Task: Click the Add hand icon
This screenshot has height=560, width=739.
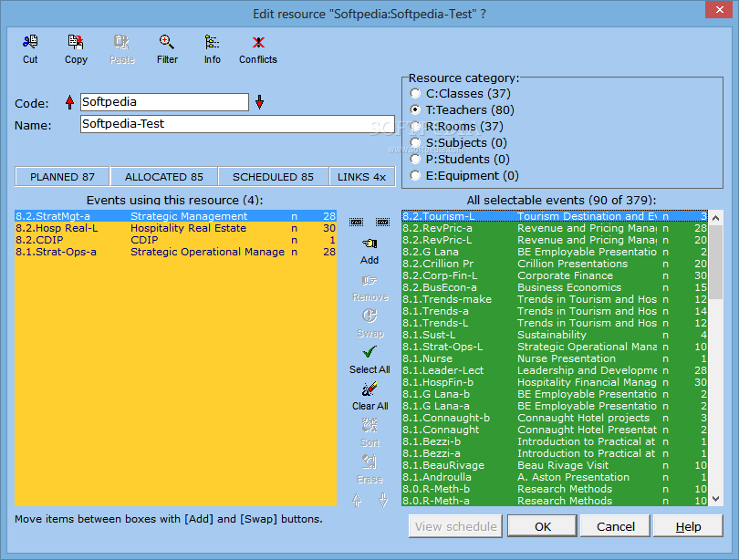Action: (x=369, y=244)
